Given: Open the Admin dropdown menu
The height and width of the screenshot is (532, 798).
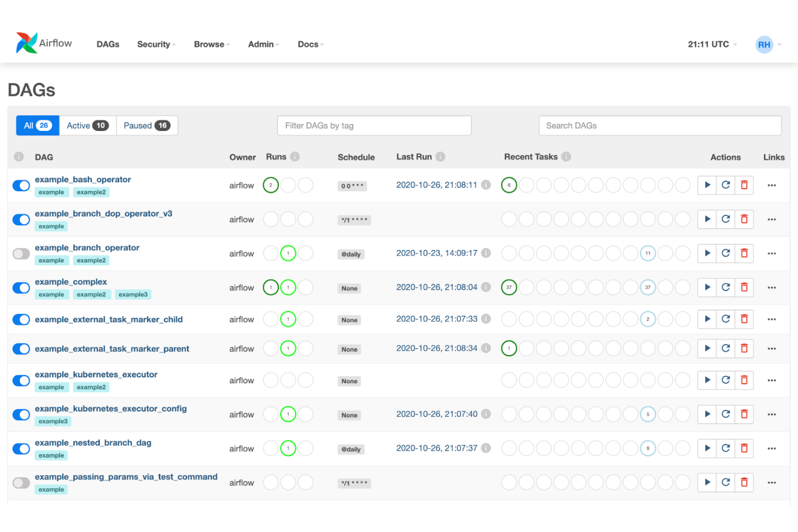Looking at the screenshot, I should pyautogui.click(x=263, y=44).
